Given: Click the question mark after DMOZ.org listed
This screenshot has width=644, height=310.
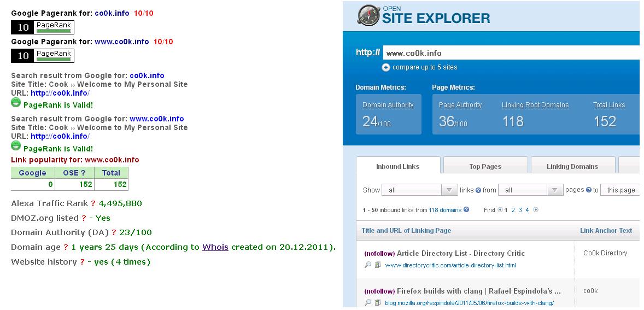Looking at the screenshot, I should point(84,218).
